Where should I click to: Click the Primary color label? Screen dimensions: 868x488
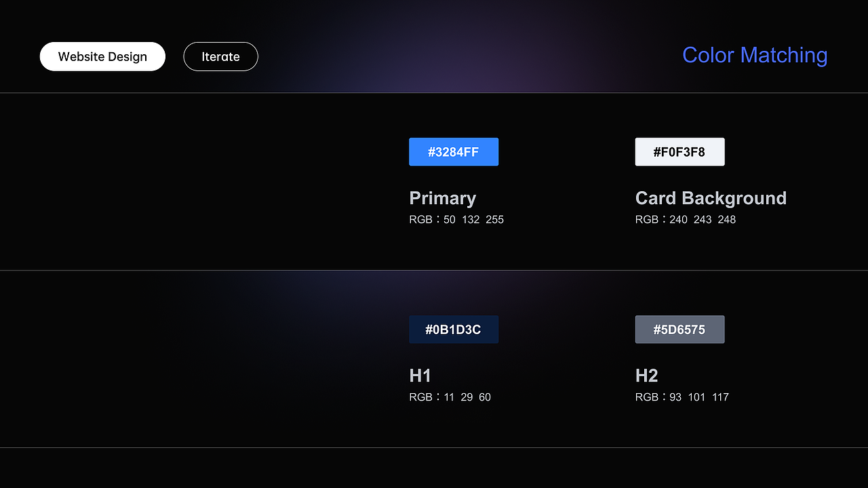pos(442,198)
